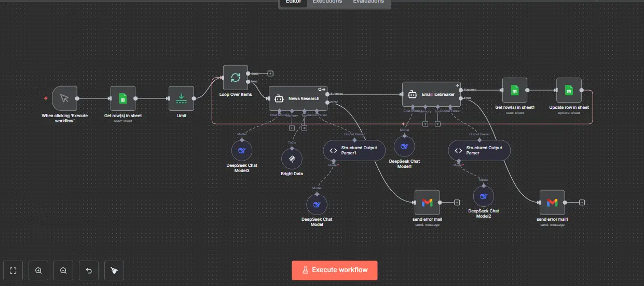
Task: Click the Structured Output Parser1 node
Action: click(354, 150)
